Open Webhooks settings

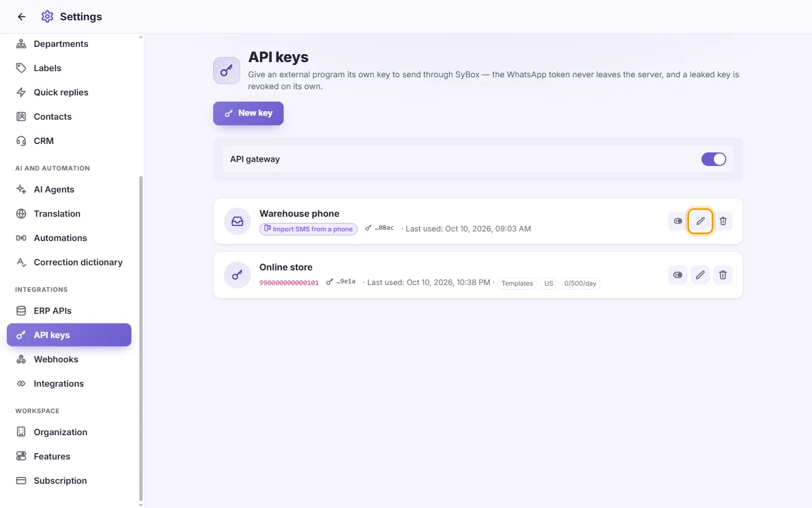(x=69, y=360)
